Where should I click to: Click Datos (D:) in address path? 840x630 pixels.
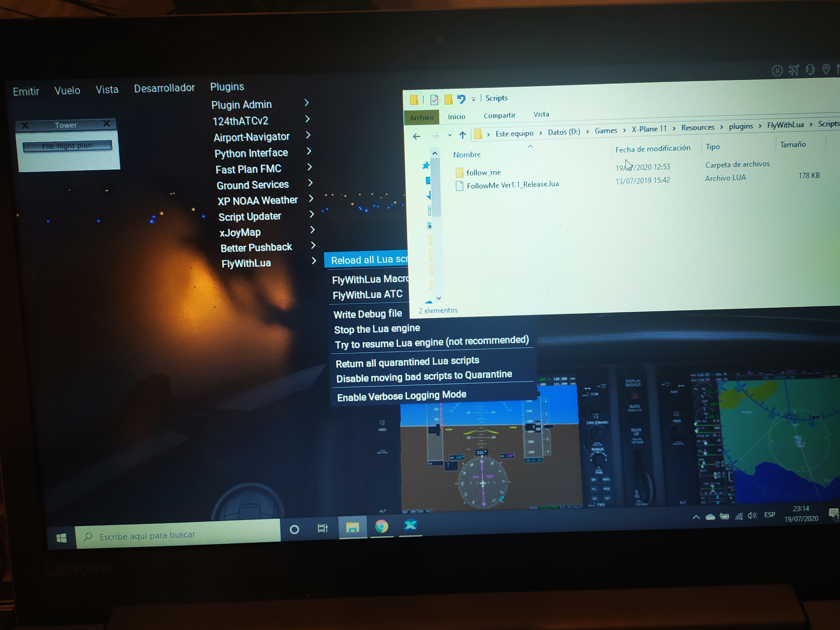coord(564,132)
